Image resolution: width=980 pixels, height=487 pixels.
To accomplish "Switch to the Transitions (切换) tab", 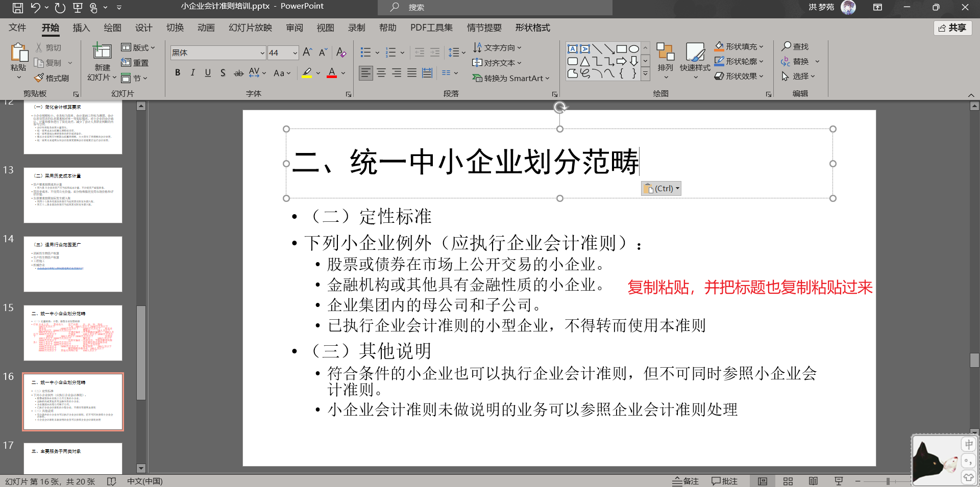I will click(x=175, y=28).
